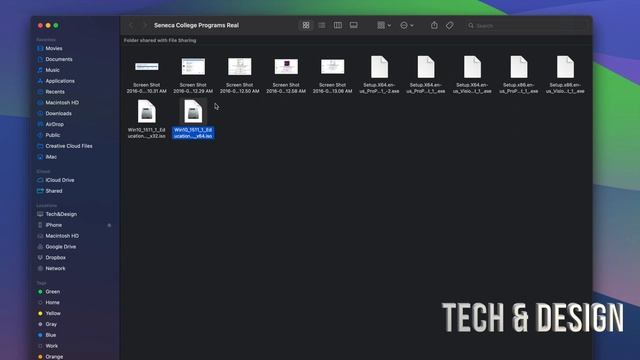Open the Group By dropdown
The width and height of the screenshot is (640, 360).
(x=384, y=25)
